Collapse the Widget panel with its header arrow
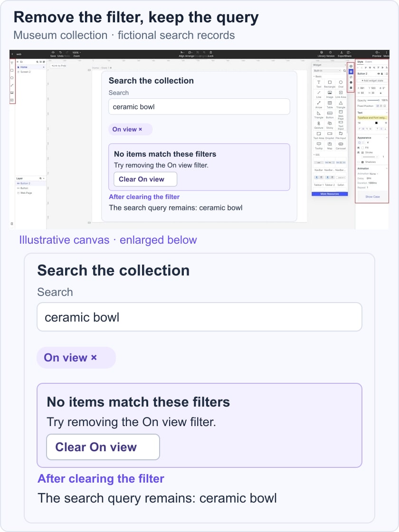The image size is (399, 532). coord(345,65)
